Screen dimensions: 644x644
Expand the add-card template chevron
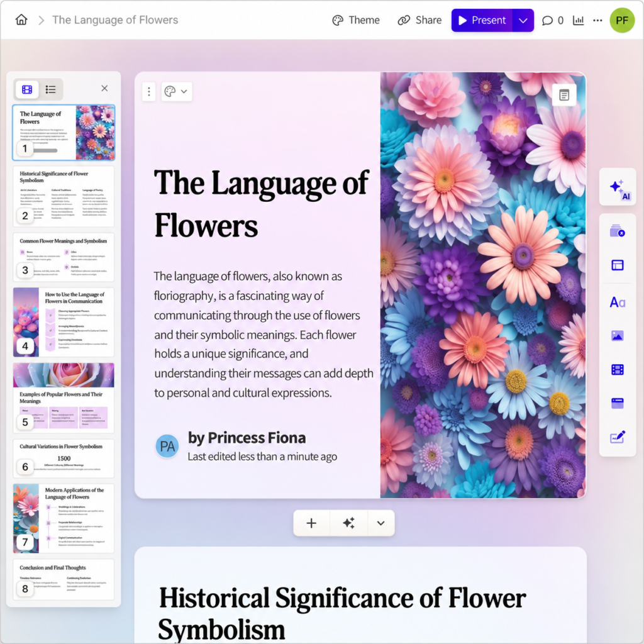point(380,523)
